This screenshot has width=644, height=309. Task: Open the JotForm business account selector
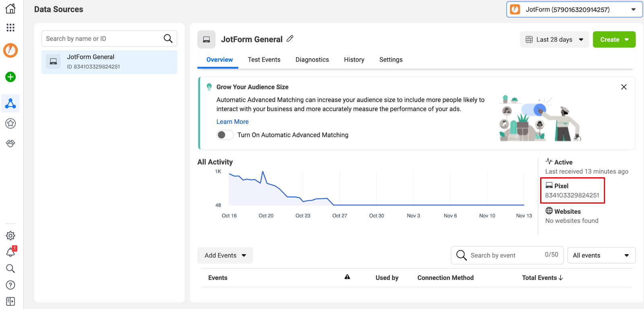574,10
